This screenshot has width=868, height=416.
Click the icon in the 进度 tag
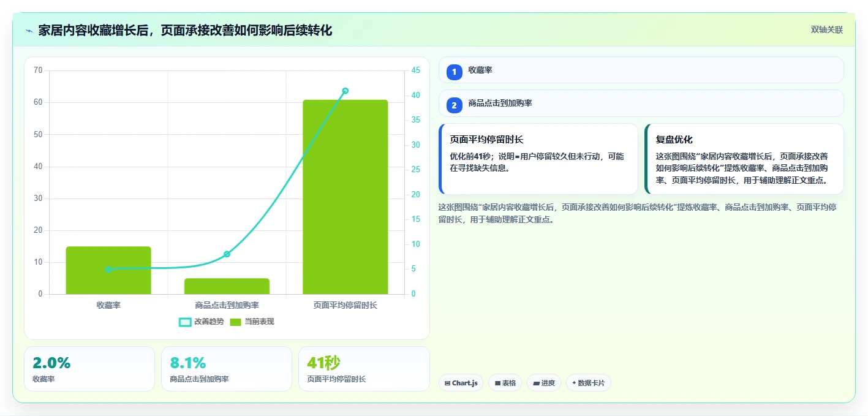pyautogui.click(x=537, y=384)
